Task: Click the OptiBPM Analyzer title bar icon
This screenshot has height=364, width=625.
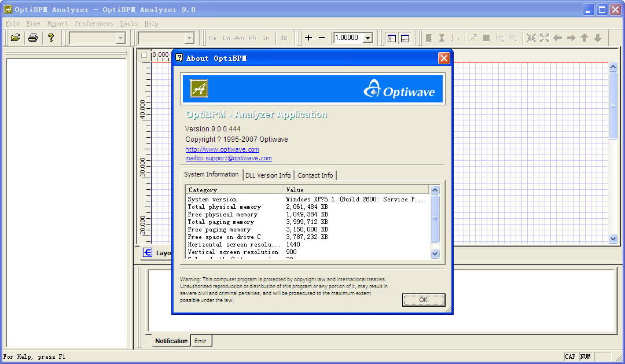Action: [x=8, y=9]
